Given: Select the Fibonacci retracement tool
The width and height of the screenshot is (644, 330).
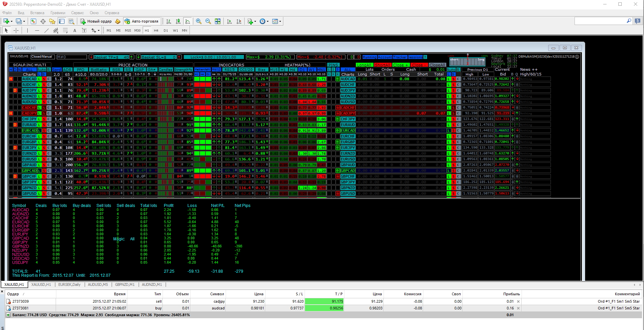Looking at the screenshot, I should (x=65, y=30).
